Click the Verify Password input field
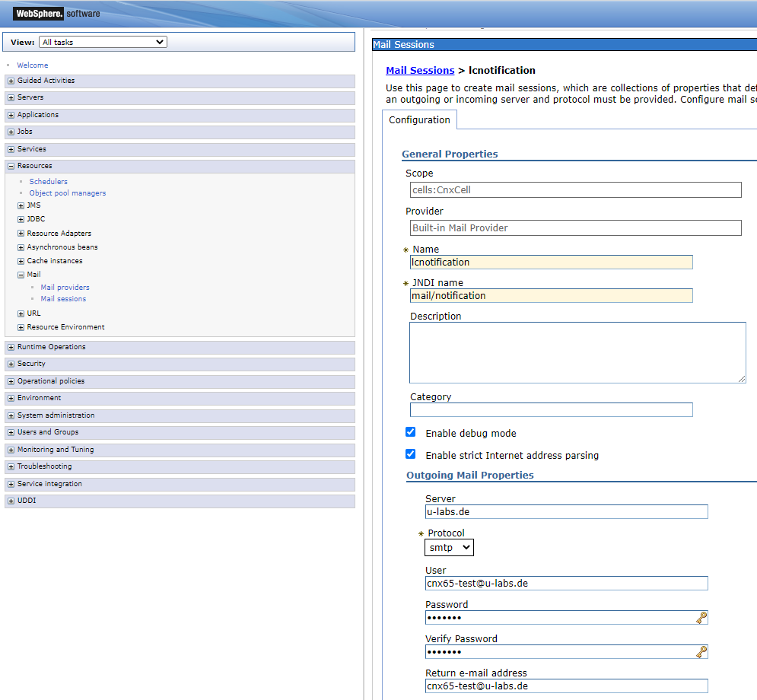The width and height of the screenshot is (757, 700). [566, 652]
